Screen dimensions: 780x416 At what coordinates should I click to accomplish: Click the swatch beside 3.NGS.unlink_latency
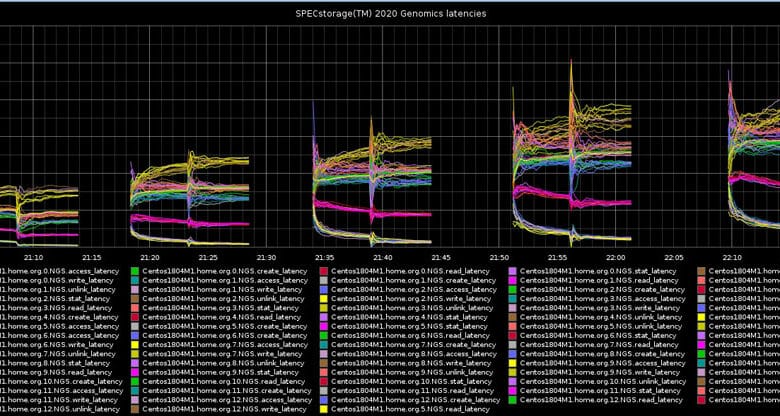[324, 308]
